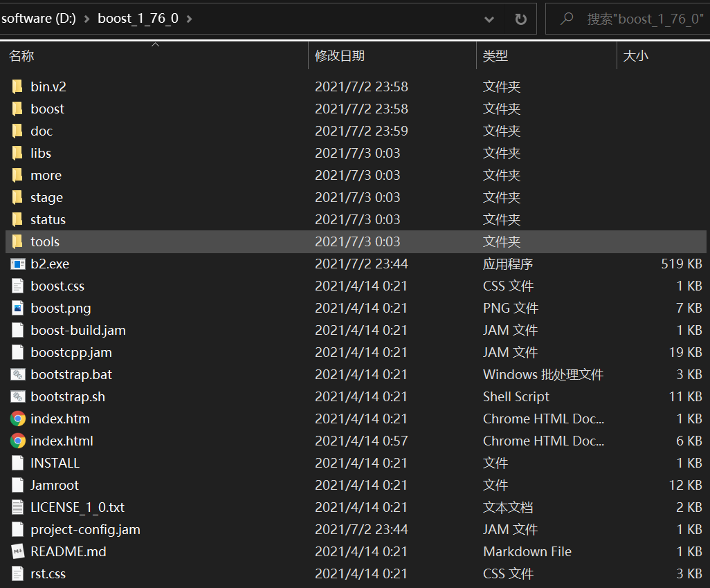
Task: Click date 2021/7/2 23:59 of doc
Action: click(361, 131)
